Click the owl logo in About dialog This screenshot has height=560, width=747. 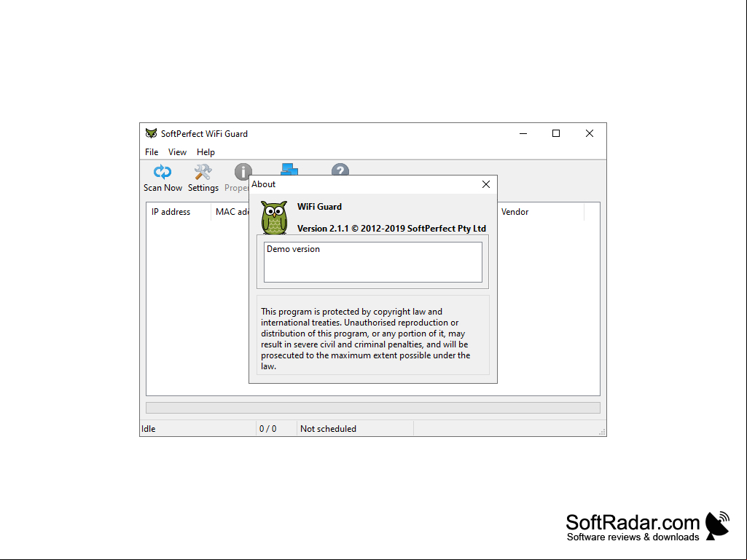coord(275,217)
